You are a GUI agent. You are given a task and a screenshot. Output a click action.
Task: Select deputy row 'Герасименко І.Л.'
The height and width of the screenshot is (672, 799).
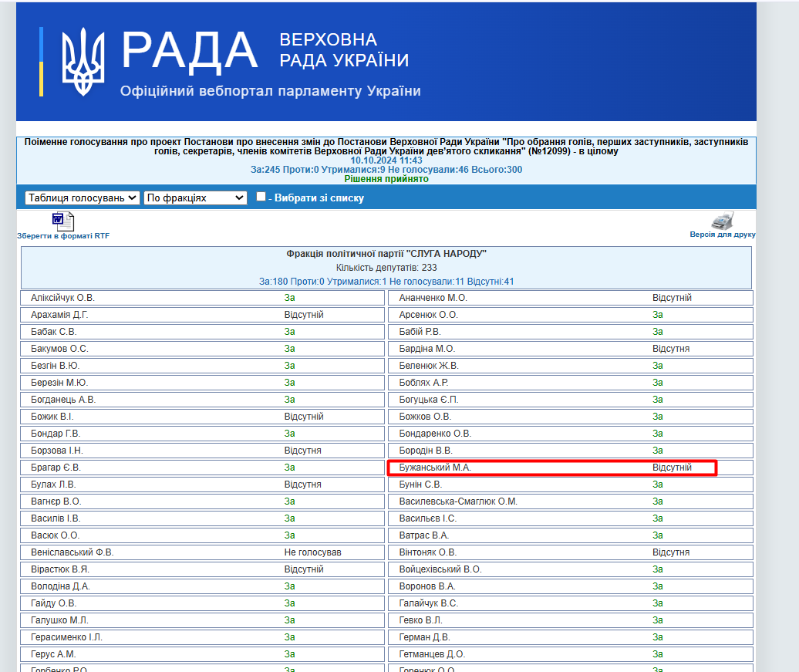click(202, 637)
